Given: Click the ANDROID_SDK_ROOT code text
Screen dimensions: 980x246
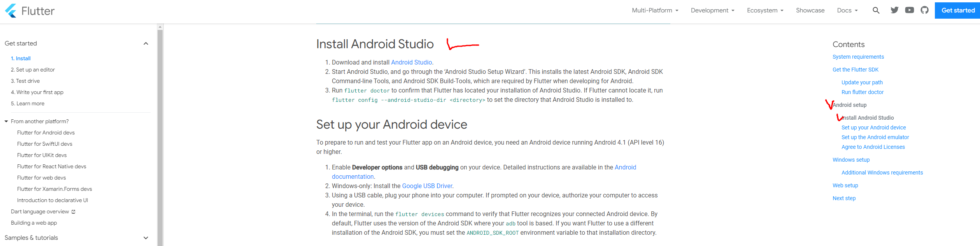Looking at the screenshot, I should pos(493,233).
